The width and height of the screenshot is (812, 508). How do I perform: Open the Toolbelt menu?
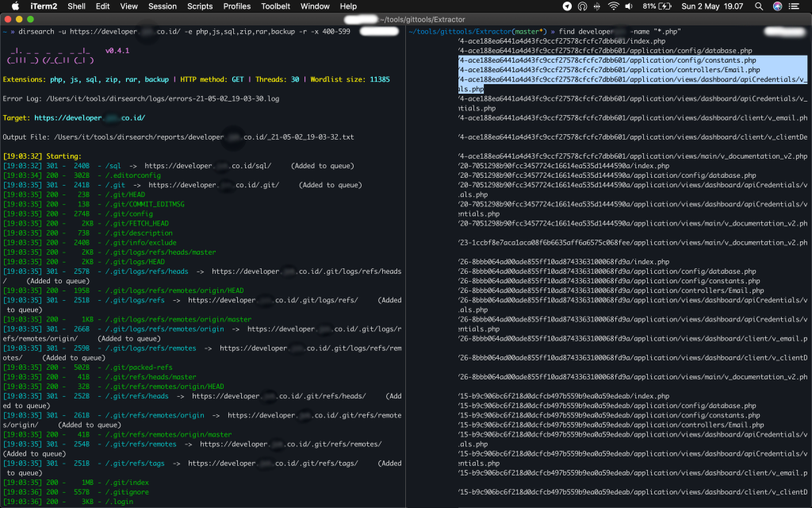click(x=275, y=6)
